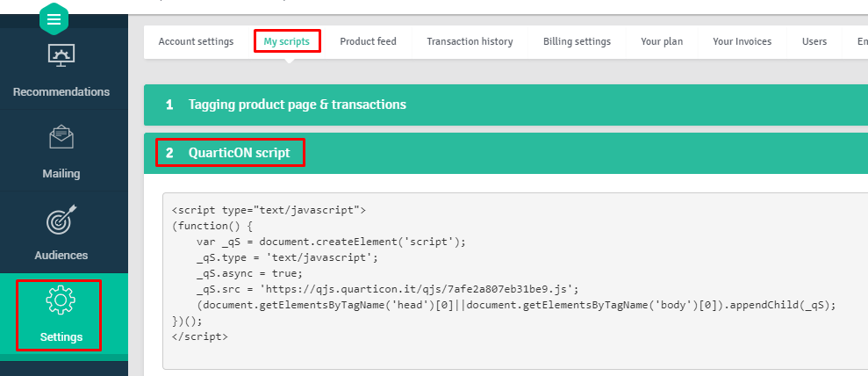868x376 pixels.
Task: Click the closing </script> tag line
Action: (x=200, y=336)
